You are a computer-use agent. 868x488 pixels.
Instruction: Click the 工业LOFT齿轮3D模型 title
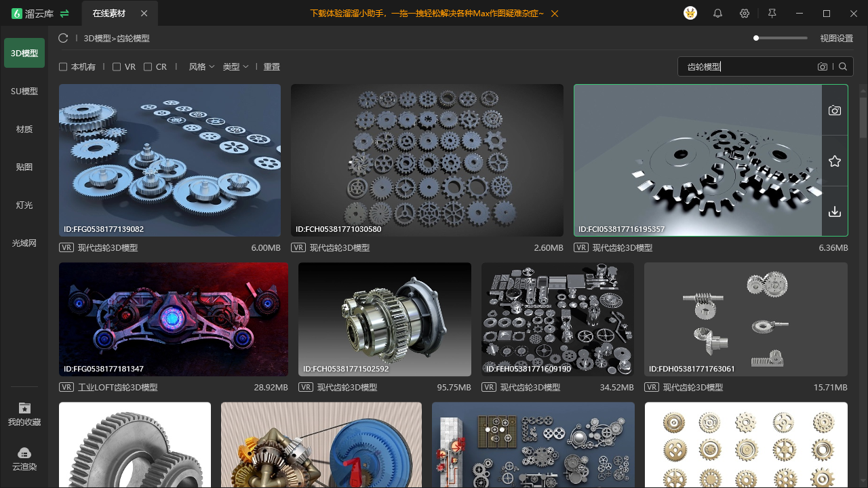pos(118,388)
